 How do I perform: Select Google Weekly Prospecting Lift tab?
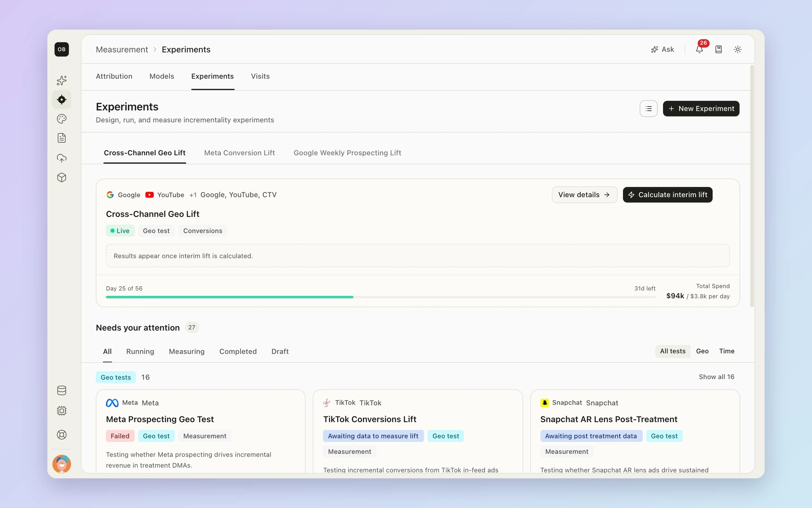point(347,153)
